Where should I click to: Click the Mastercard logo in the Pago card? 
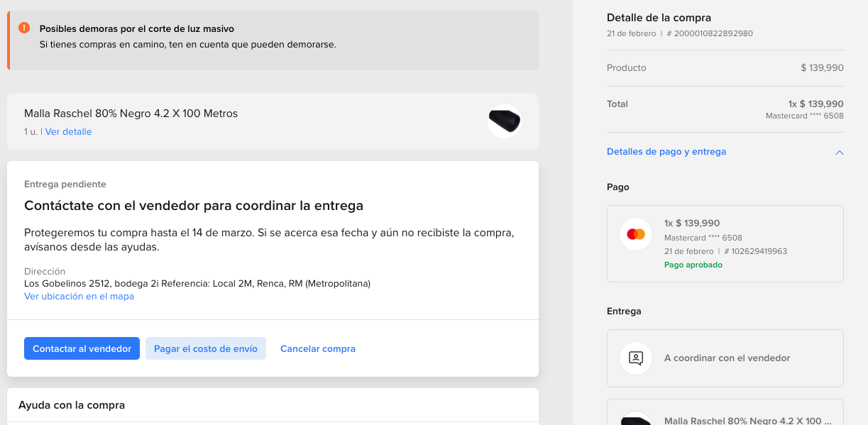coord(636,234)
